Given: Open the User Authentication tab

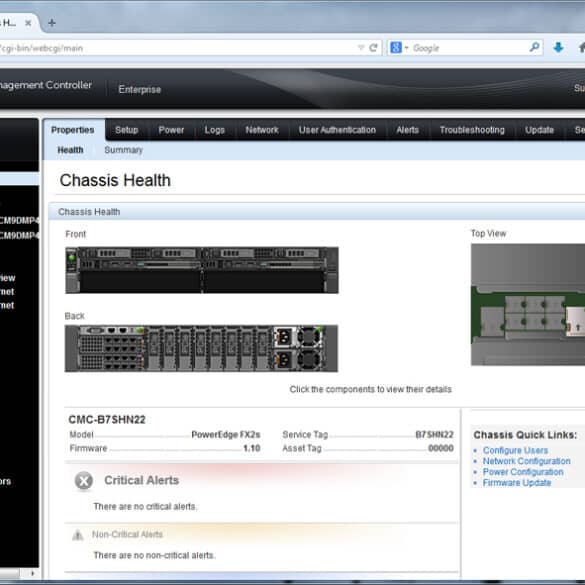Looking at the screenshot, I should (x=337, y=130).
